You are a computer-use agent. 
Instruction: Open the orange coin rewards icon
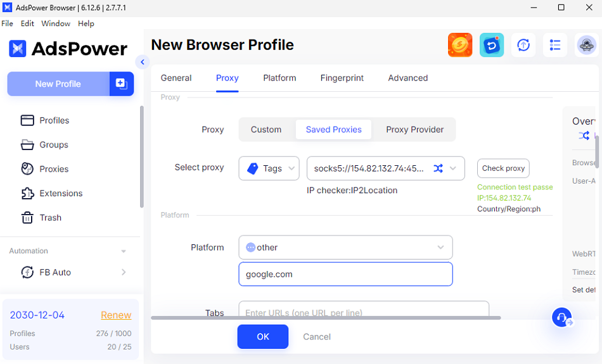coord(460,45)
